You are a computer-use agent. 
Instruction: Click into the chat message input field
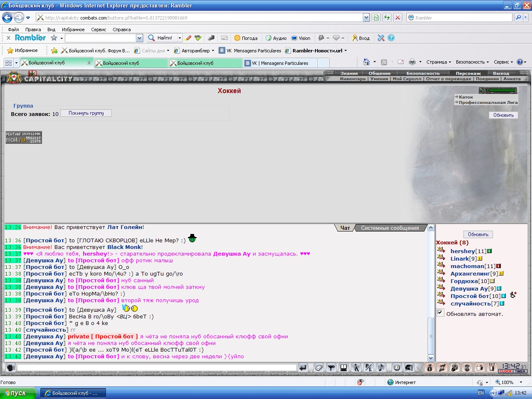point(157,368)
